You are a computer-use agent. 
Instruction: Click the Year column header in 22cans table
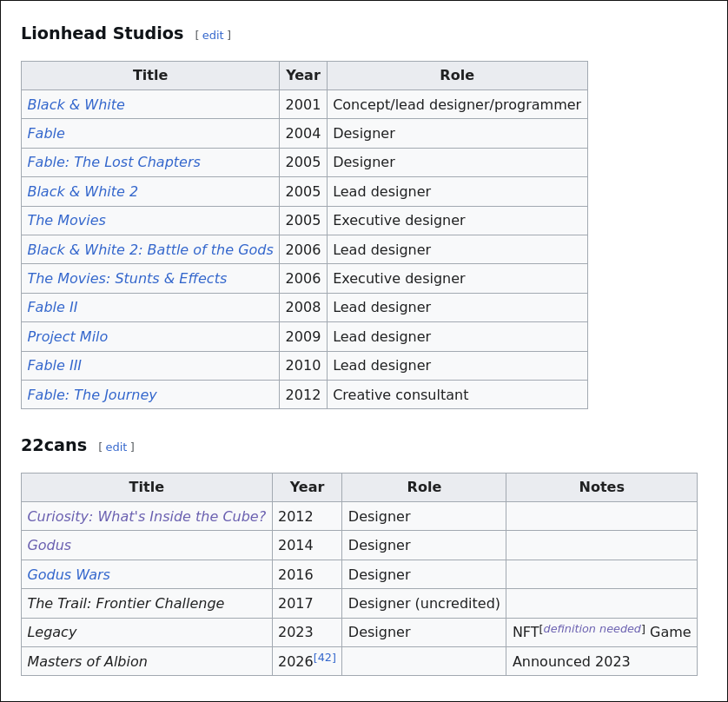click(307, 487)
